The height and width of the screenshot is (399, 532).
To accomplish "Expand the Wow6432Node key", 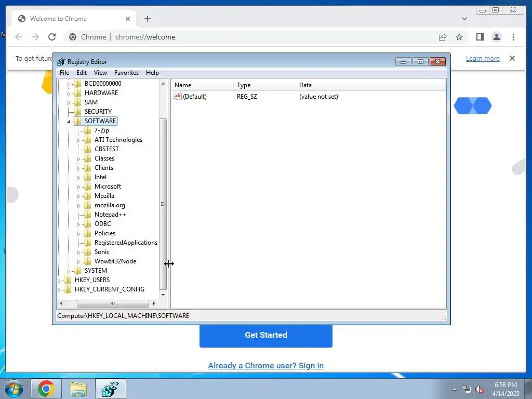I will click(x=79, y=262).
